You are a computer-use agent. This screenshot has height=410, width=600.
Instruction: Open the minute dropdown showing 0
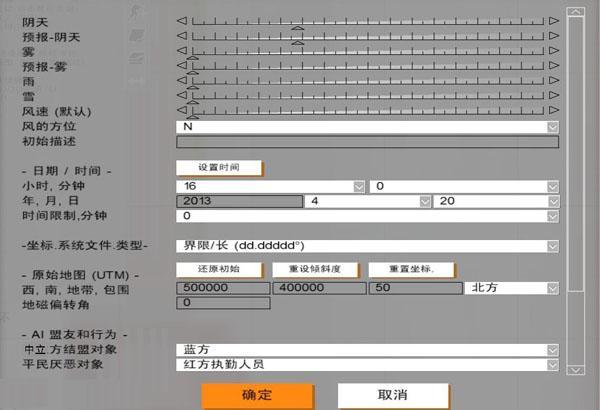(465, 186)
